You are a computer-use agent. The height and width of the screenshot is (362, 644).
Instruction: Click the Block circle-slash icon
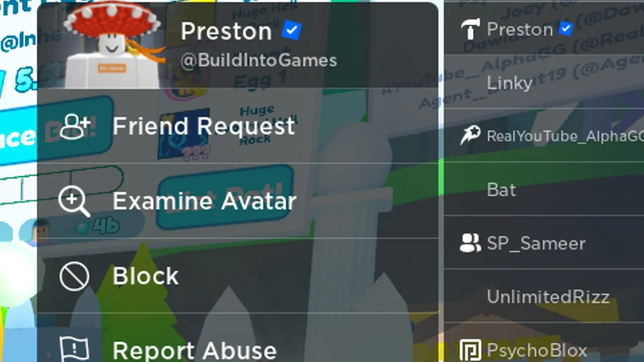74,276
